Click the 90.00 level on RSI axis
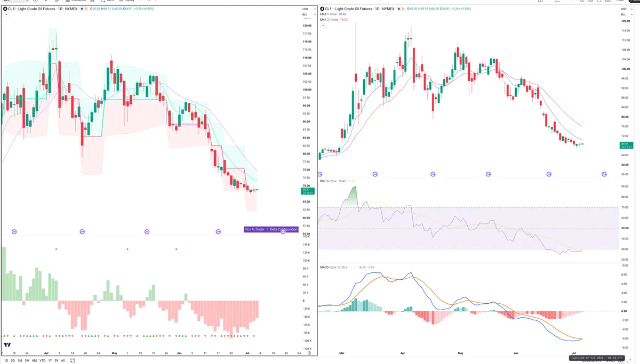This screenshot has width=640, height=364. point(624,186)
